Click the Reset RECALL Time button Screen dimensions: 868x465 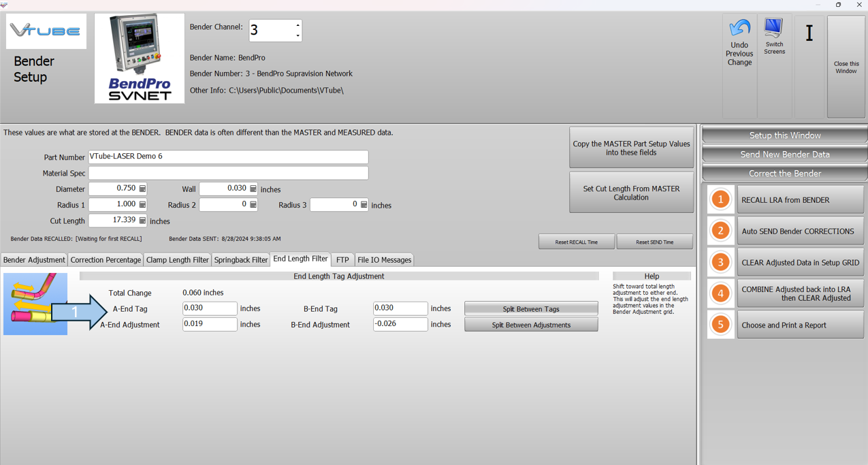pos(576,242)
